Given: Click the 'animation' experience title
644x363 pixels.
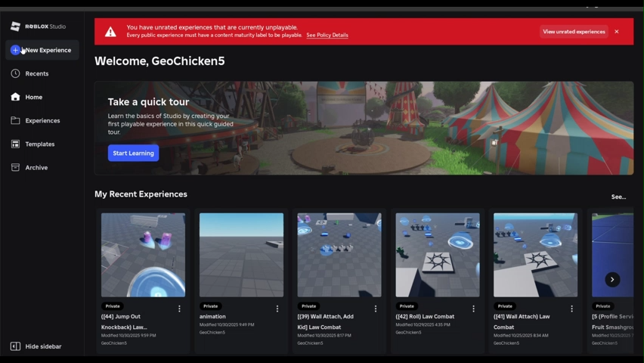Looking at the screenshot, I should [x=212, y=317].
